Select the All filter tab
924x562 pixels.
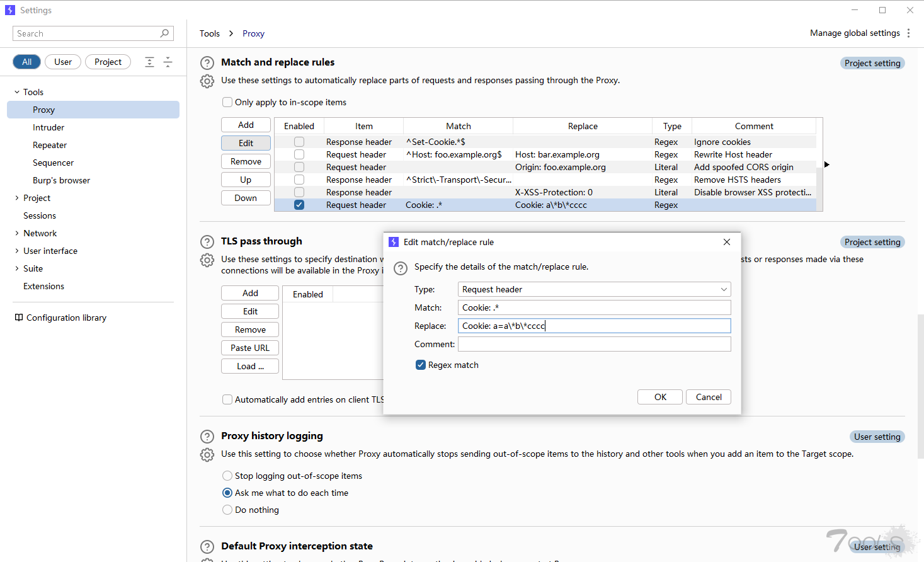26,62
